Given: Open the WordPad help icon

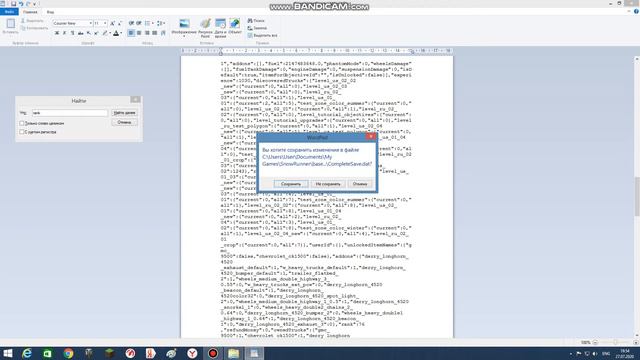Looking at the screenshot, I should [x=636, y=12].
